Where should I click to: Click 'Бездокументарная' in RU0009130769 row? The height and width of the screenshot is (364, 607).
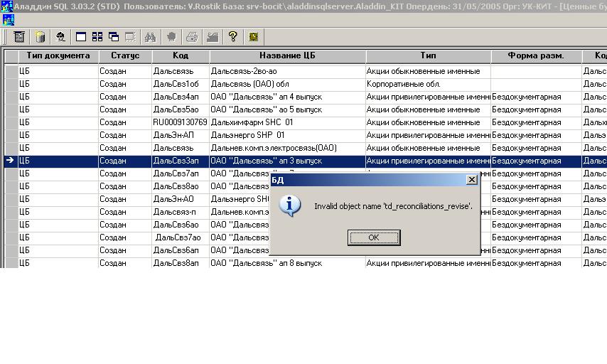tap(536, 122)
